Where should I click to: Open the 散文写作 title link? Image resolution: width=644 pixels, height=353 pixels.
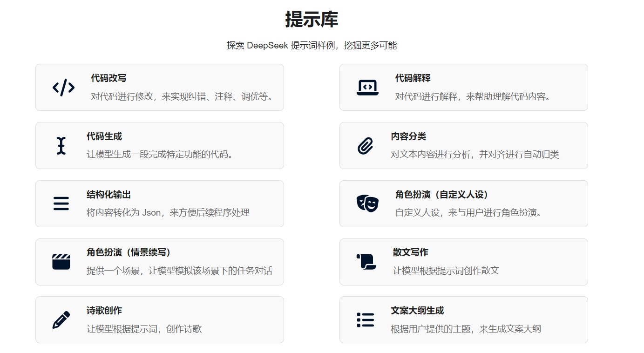pos(410,252)
